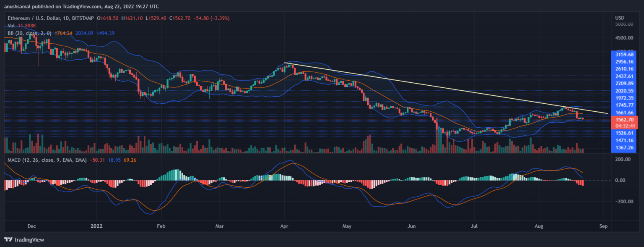Click the 1745.77 price level label
The height and width of the screenshot is (247, 644).
(x=624, y=105)
